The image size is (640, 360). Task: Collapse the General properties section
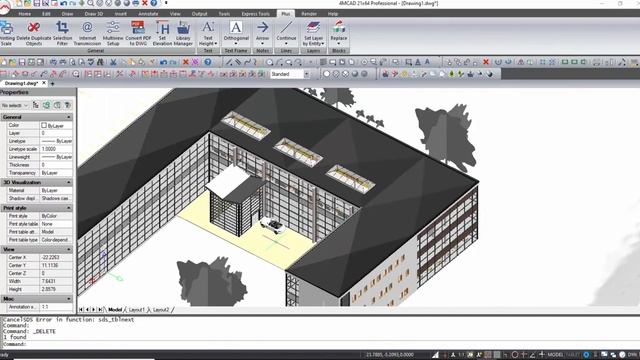pyautogui.click(x=69, y=117)
